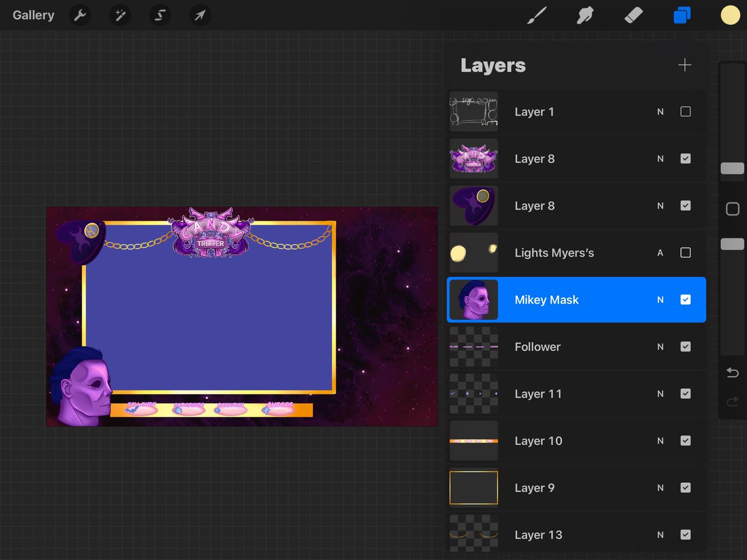Tap the square modify button in sidebar

tap(733, 209)
